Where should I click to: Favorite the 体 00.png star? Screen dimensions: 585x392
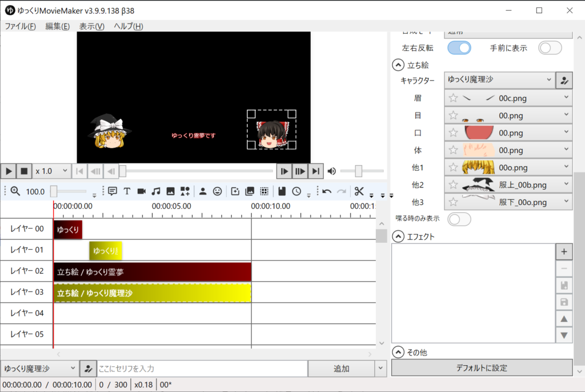[453, 150]
